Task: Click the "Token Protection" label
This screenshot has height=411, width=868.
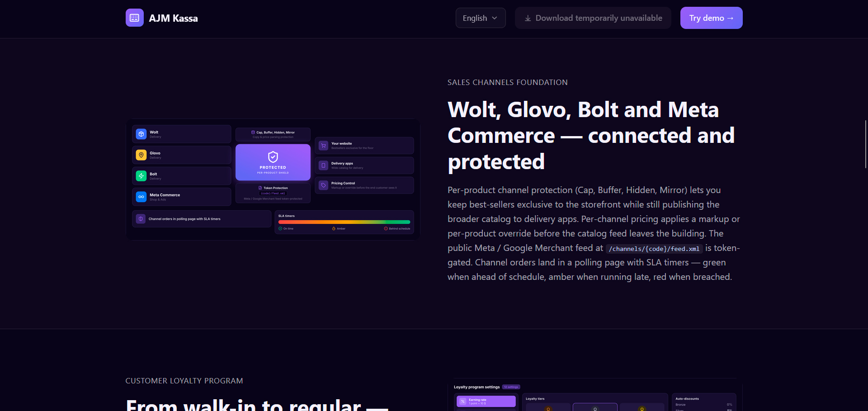Action: (x=276, y=188)
